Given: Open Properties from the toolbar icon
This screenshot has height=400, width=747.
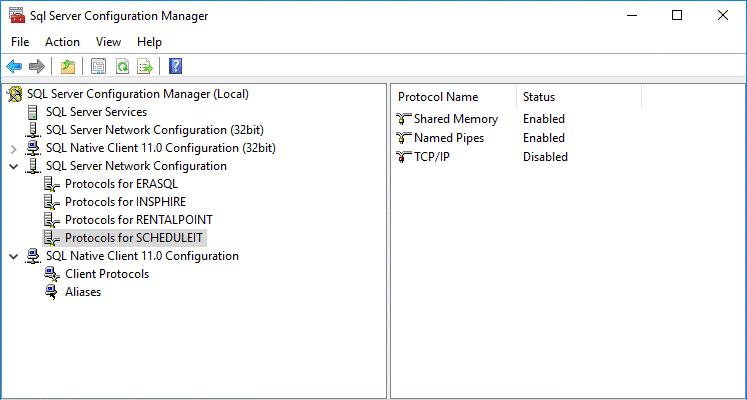Looking at the screenshot, I should 99,67.
